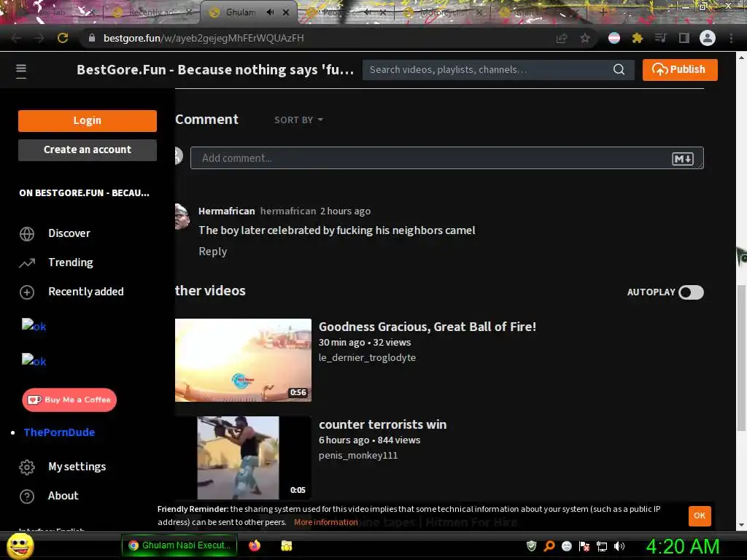Switch to the Recently added browser tab
This screenshot has width=747, height=560.
coord(152,12)
